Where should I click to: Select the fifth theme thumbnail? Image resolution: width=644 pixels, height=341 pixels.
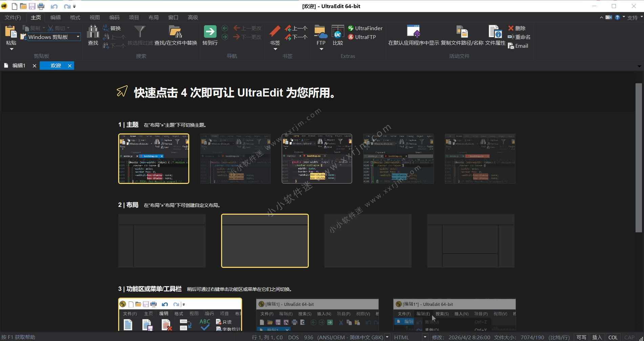480,158
